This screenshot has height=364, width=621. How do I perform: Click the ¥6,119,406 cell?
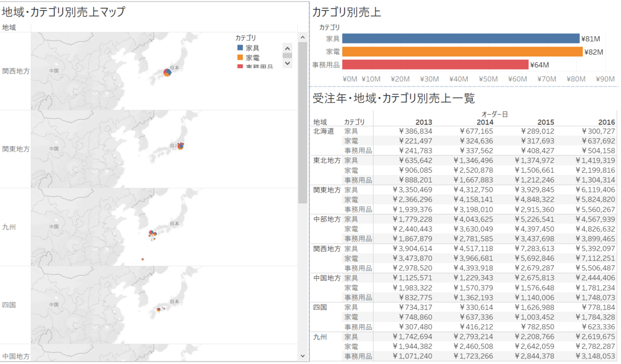pyautogui.click(x=595, y=190)
